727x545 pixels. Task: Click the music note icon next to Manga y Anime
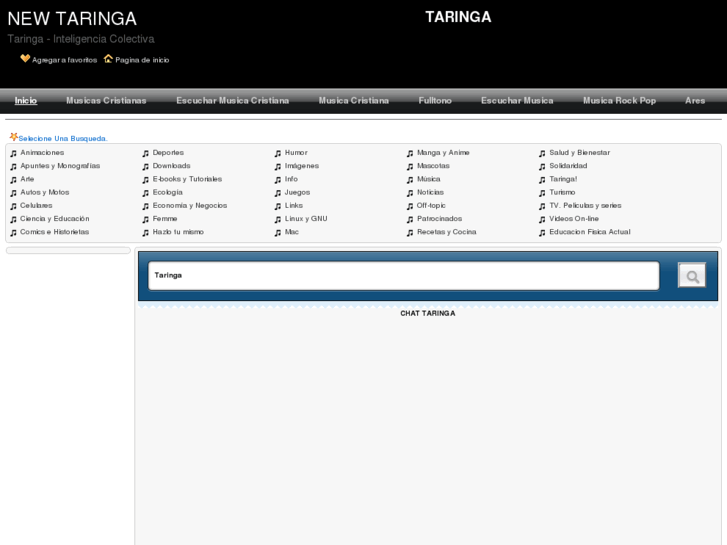click(410, 153)
